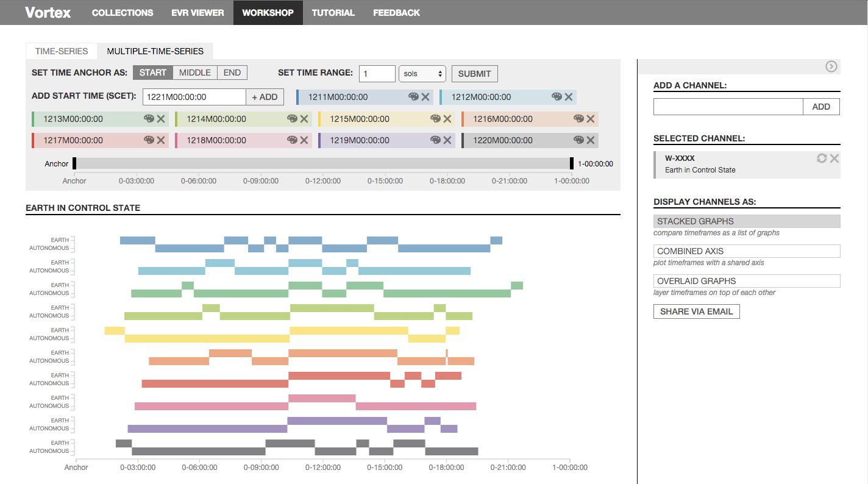Set time anchor to Start
Screen dimensions: 868x484
pos(153,73)
